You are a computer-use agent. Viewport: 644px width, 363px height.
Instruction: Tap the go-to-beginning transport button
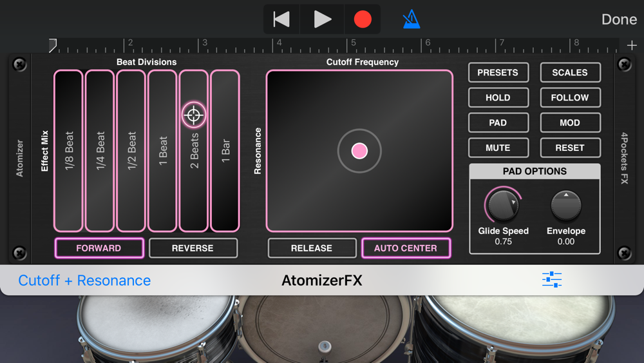coord(281,19)
